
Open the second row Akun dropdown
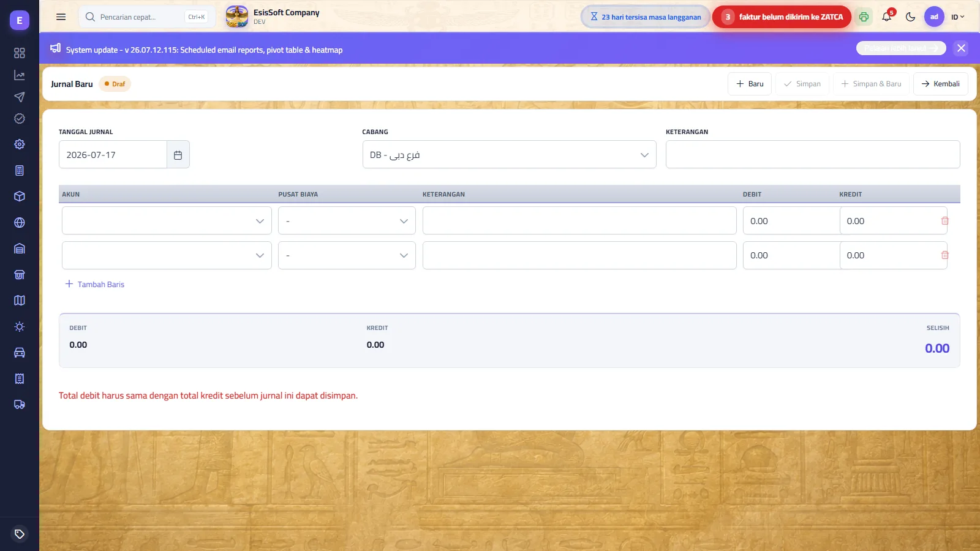click(x=167, y=255)
